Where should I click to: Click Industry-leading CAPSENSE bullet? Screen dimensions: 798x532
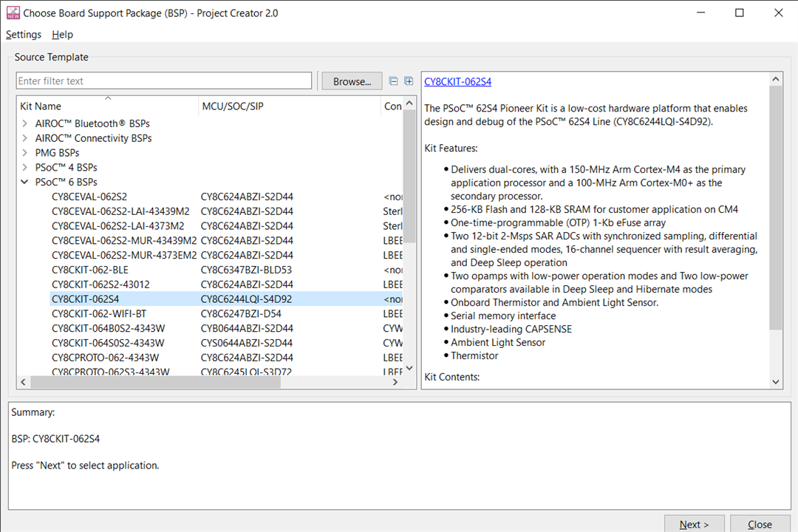pos(511,329)
